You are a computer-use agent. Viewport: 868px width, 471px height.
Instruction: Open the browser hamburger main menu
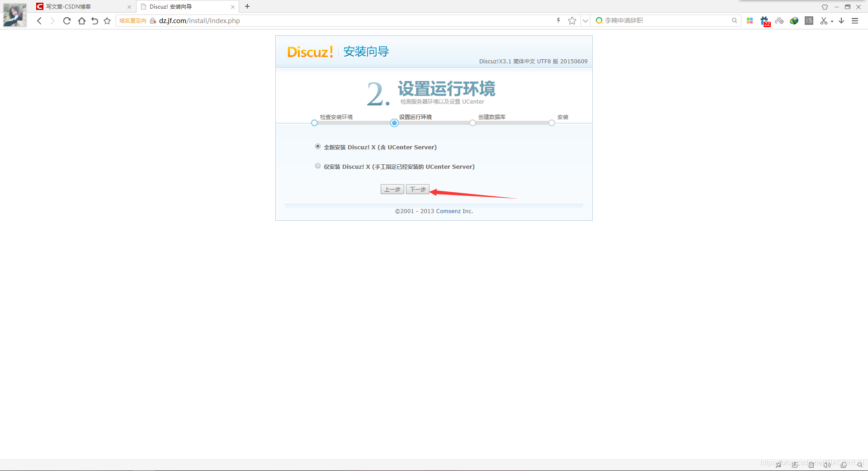click(855, 21)
